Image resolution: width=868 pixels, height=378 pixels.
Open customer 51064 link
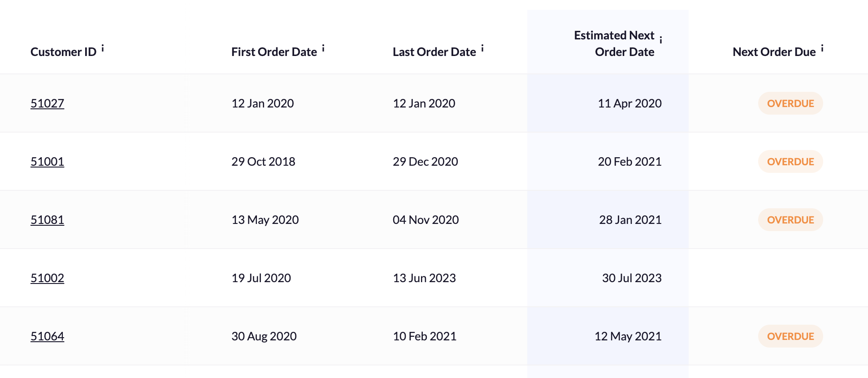(x=47, y=336)
